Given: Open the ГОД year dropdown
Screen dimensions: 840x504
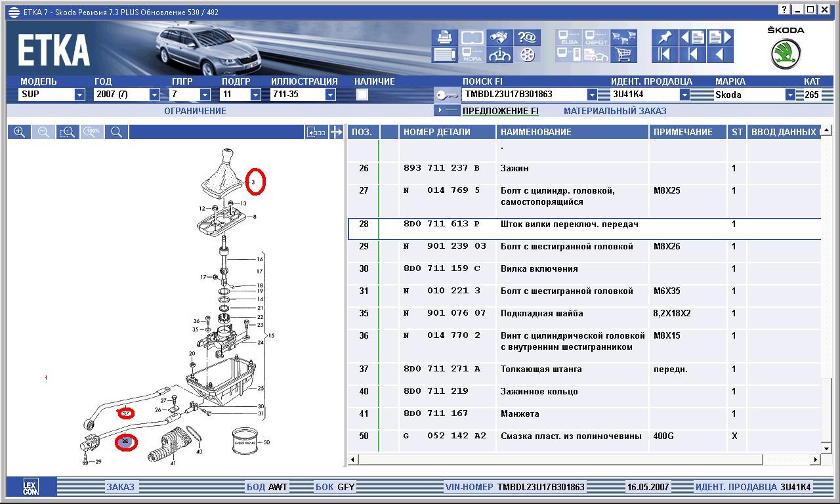Looking at the screenshot, I should tap(154, 94).
